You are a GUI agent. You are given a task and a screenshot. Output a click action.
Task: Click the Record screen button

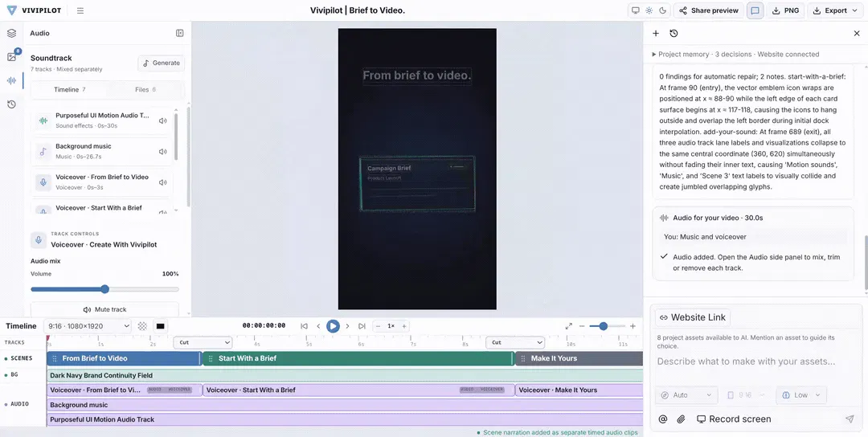pyautogui.click(x=734, y=419)
